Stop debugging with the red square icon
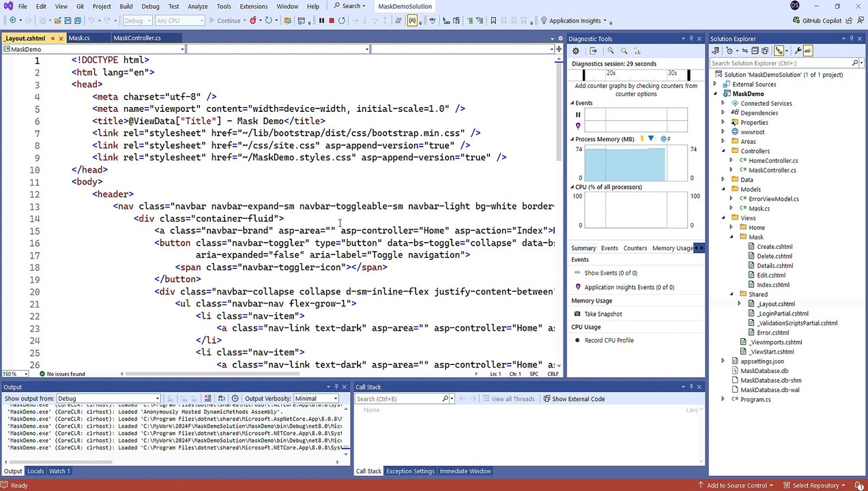Screen dimensions: 868x491 pos(332,20)
